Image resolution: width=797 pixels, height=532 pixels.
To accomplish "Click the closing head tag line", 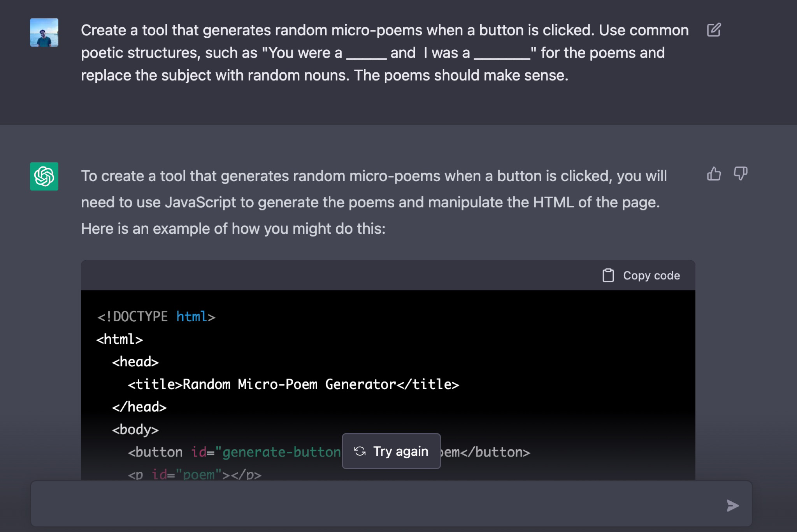I will point(139,407).
